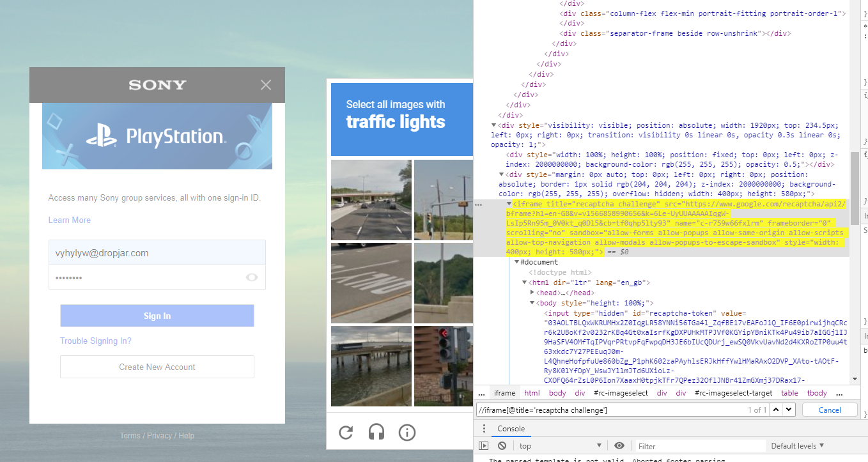Reload the reCAPTCHA challenge

point(346,433)
